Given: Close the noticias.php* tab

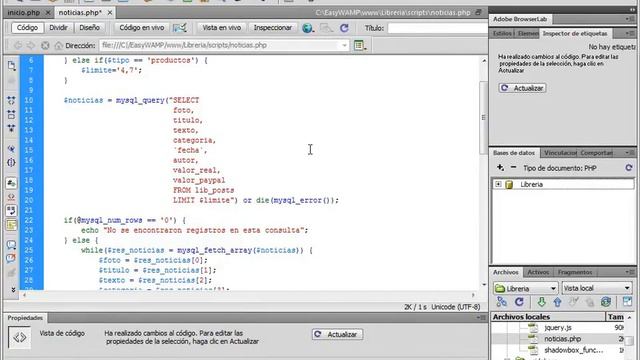Looking at the screenshot, I should coord(110,13).
